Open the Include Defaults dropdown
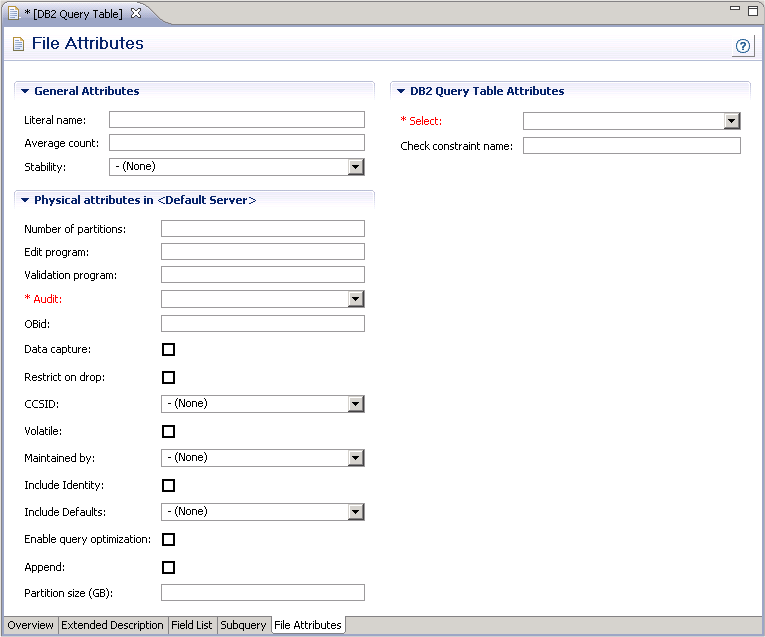The height and width of the screenshot is (637, 765). [356, 512]
